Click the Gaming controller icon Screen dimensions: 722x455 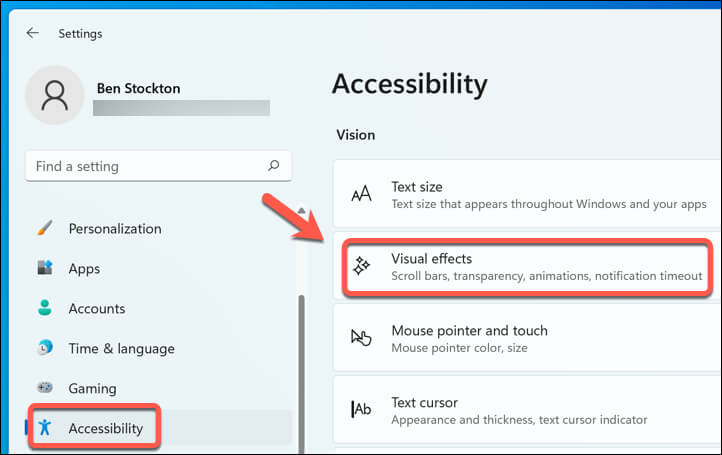[x=45, y=388]
